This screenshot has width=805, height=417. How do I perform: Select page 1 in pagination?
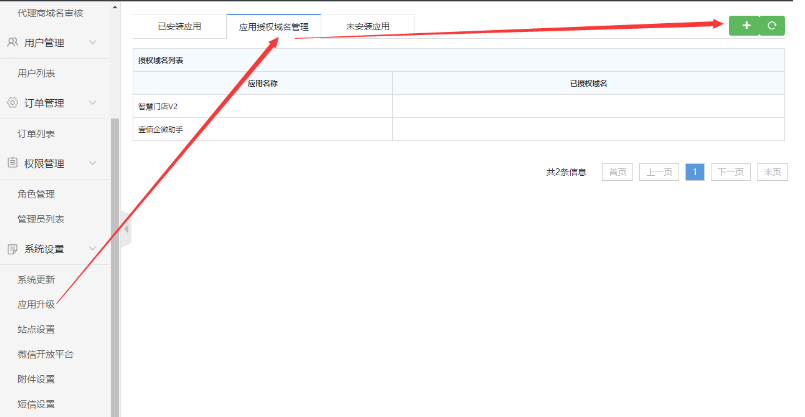(x=695, y=172)
